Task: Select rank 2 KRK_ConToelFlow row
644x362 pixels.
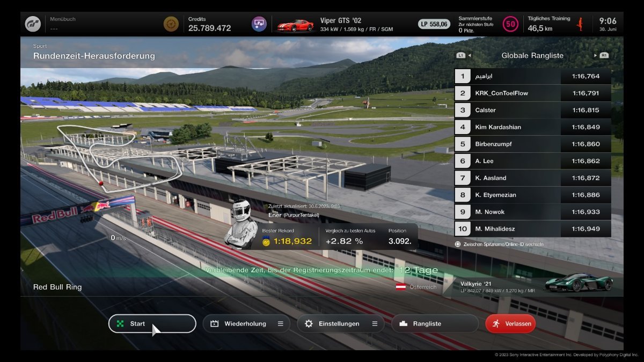Action: [x=532, y=93]
